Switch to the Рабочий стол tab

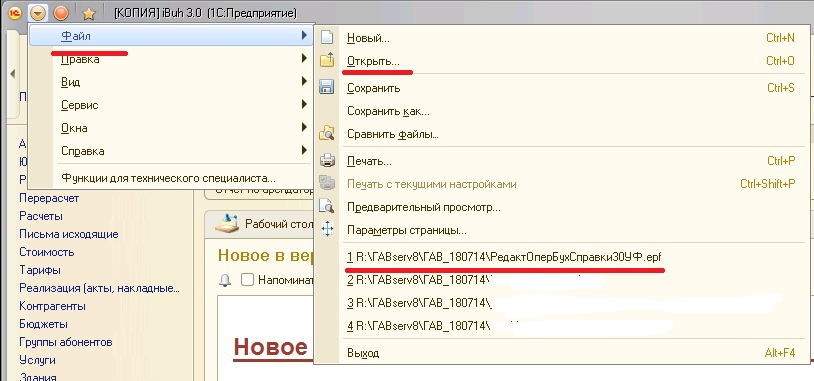click(x=259, y=224)
